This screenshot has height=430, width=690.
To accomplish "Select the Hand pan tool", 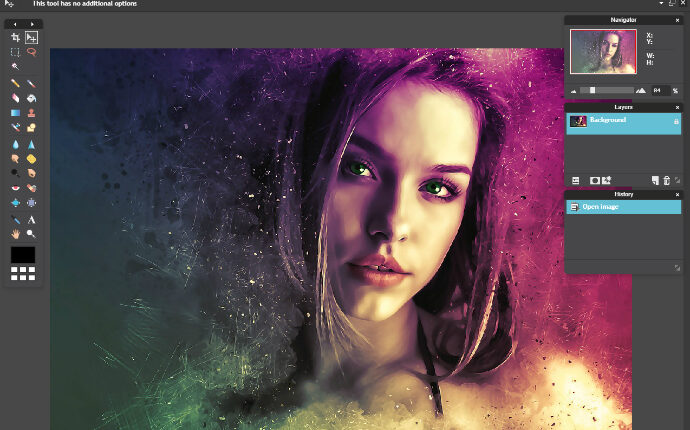I will [15, 233].
